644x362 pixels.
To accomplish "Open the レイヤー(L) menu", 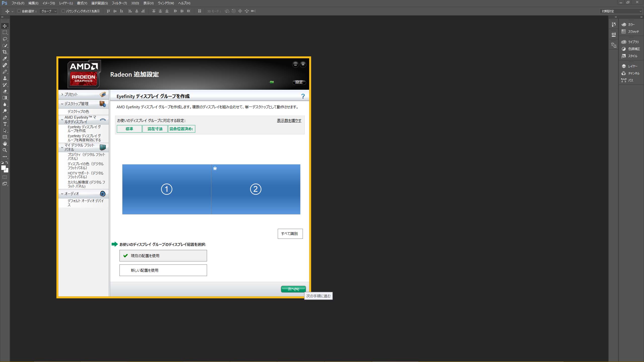I will point(66,3).
